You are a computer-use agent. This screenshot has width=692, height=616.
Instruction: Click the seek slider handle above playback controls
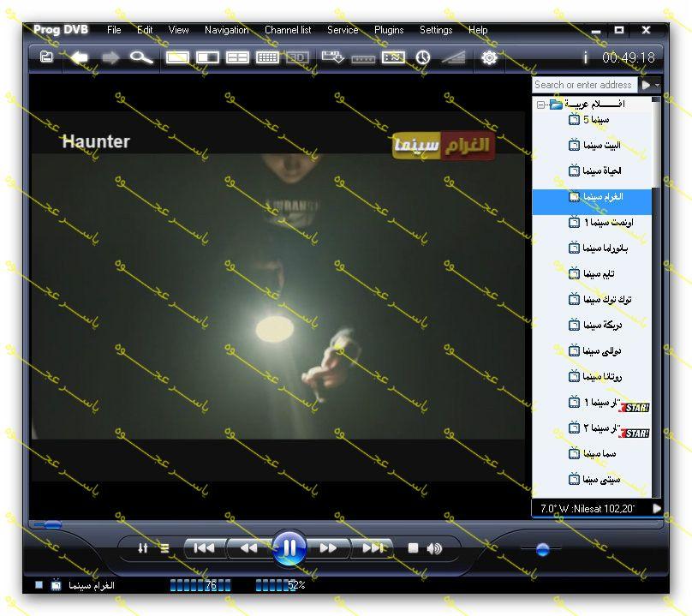tap(52, 524)
